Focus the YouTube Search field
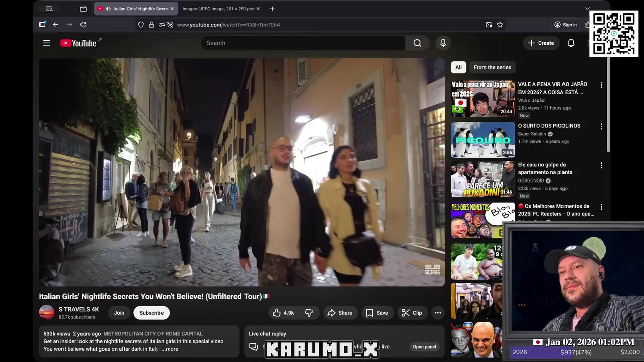Screen dimensions: 644x362 coord(303,43)
